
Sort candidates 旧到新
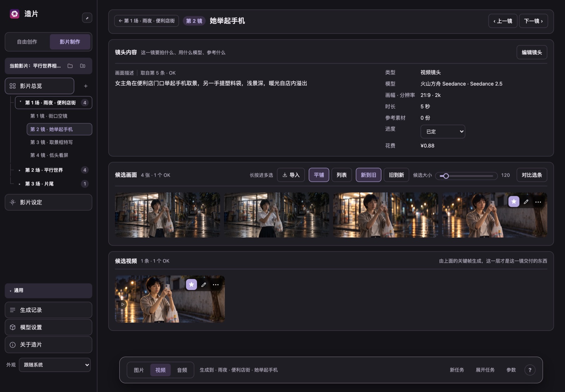(396, 175)
